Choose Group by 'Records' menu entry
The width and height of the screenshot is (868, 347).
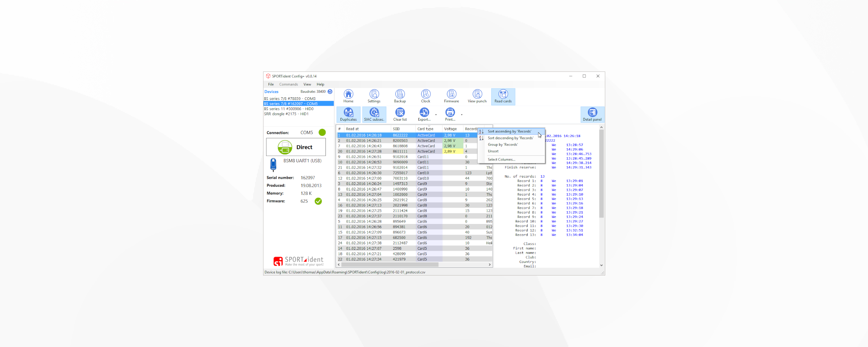tap(511, 145)
